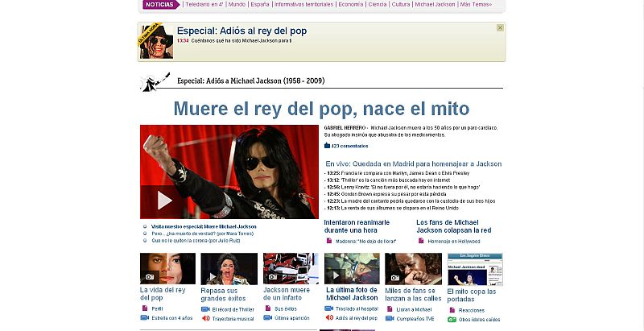The height and width of the screenshot is (331, 644).
Task: Open the La última foto de Michael Jackson title
Action: [352, 294]
